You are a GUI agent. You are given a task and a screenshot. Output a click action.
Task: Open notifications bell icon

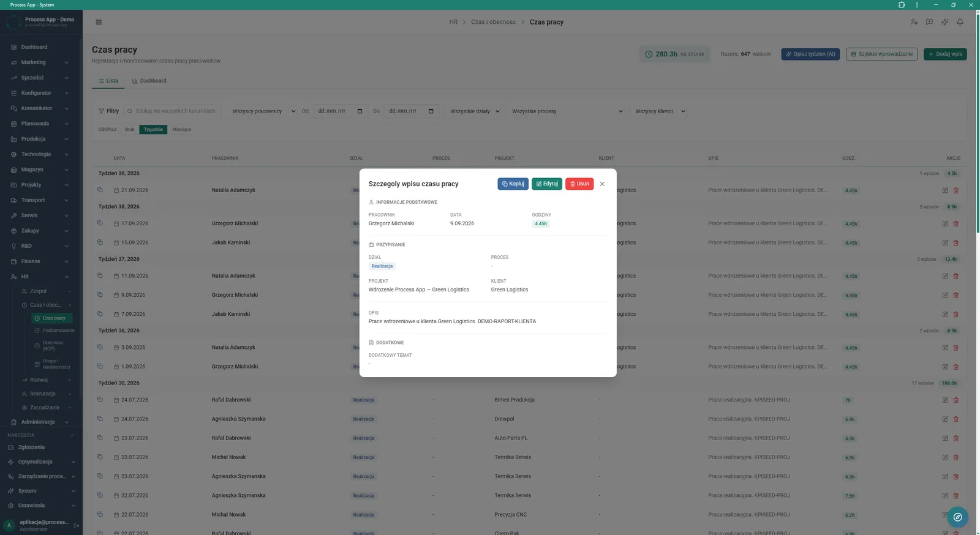[x=960, y=22]
